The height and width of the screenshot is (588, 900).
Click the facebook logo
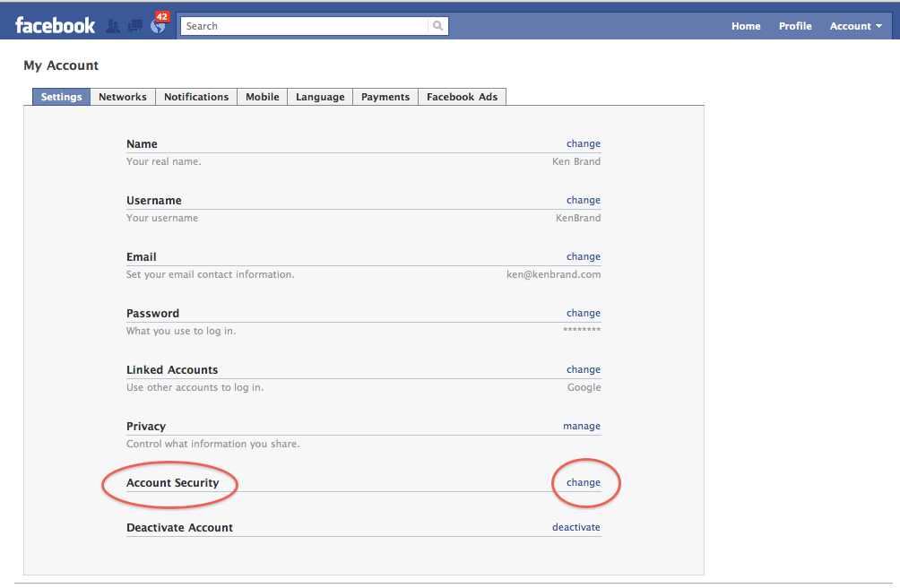tap(55, 25)
